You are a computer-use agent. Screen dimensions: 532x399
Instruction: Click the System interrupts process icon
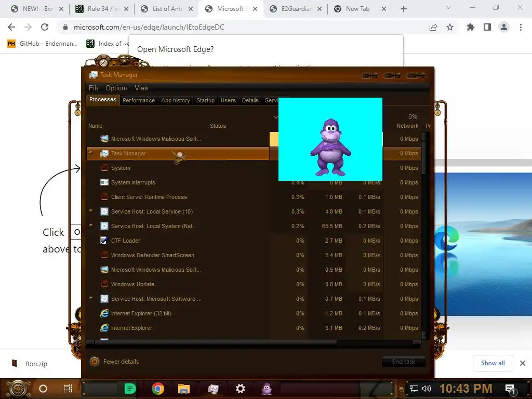tap(104, 182)
